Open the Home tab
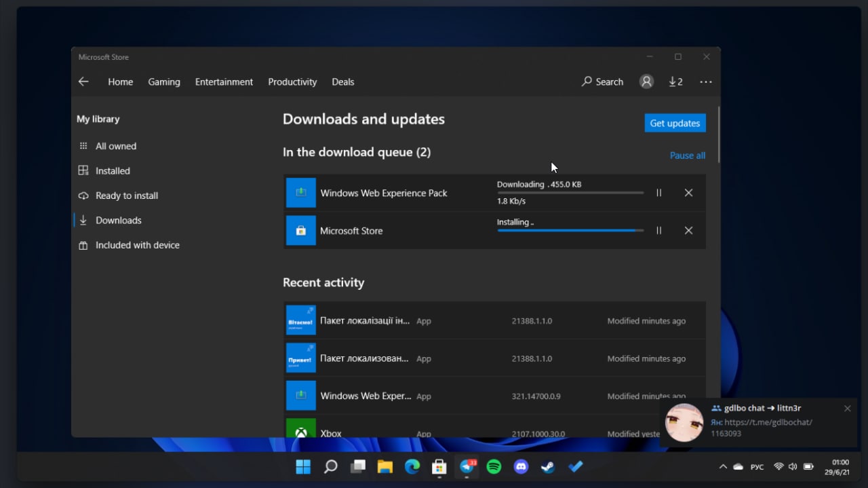This screenshot has width=868, height=488. [121, 81]
